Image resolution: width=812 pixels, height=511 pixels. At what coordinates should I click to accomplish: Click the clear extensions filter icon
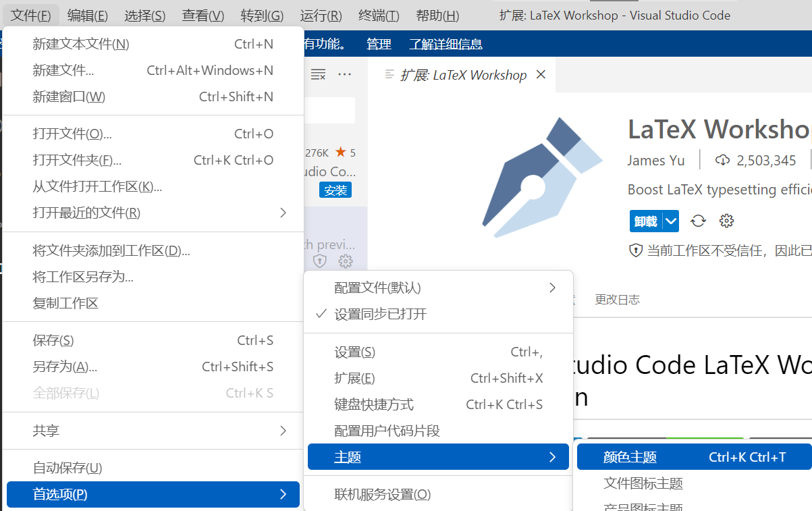[x=317, y=74]
